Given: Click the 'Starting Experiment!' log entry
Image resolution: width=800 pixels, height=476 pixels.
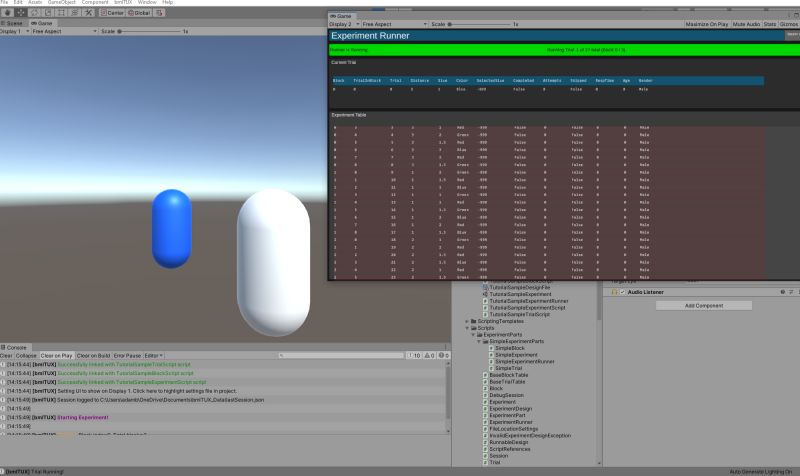Looking at the screenshot, I should pos(223,417).
